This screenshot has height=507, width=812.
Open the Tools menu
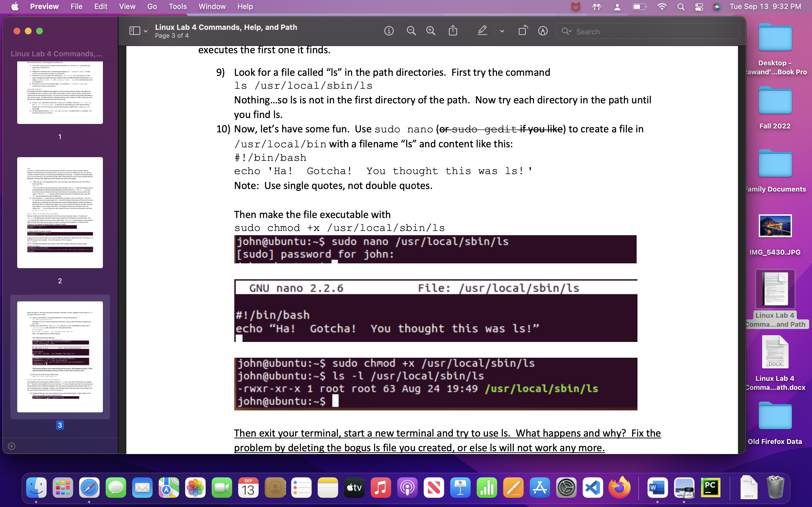click(178, 7)
